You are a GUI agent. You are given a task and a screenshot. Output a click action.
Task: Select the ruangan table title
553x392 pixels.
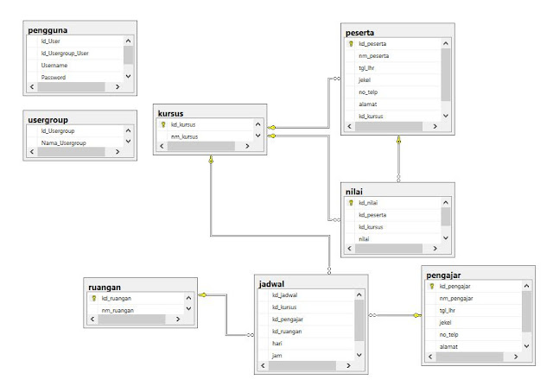(105, 288)
